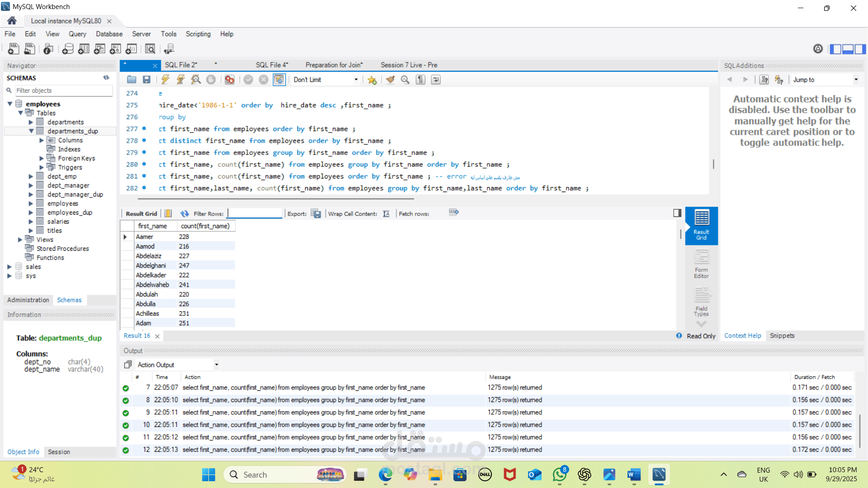Image resolution: width=868 pixels, height=488 pixels.
Task: Switch to Form Editor view
Action: pos(702,264)
